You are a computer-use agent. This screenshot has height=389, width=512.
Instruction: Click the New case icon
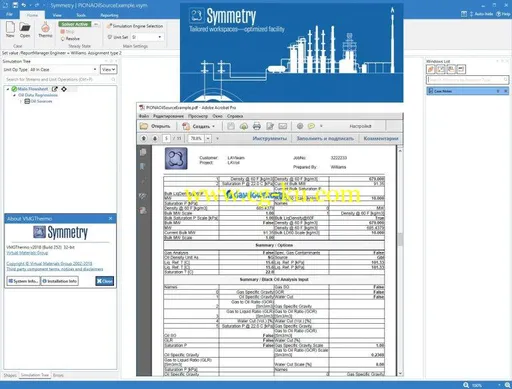point(10,27)
